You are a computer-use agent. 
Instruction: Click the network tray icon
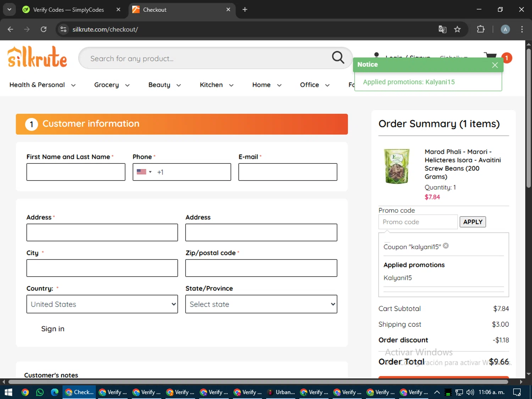click(x=459, y=392)
